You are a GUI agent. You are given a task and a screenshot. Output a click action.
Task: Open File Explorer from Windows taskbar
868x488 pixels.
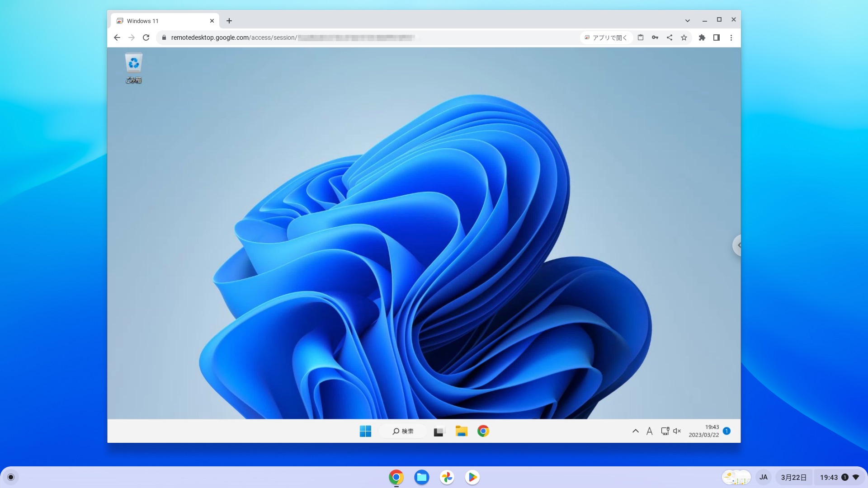461,432
